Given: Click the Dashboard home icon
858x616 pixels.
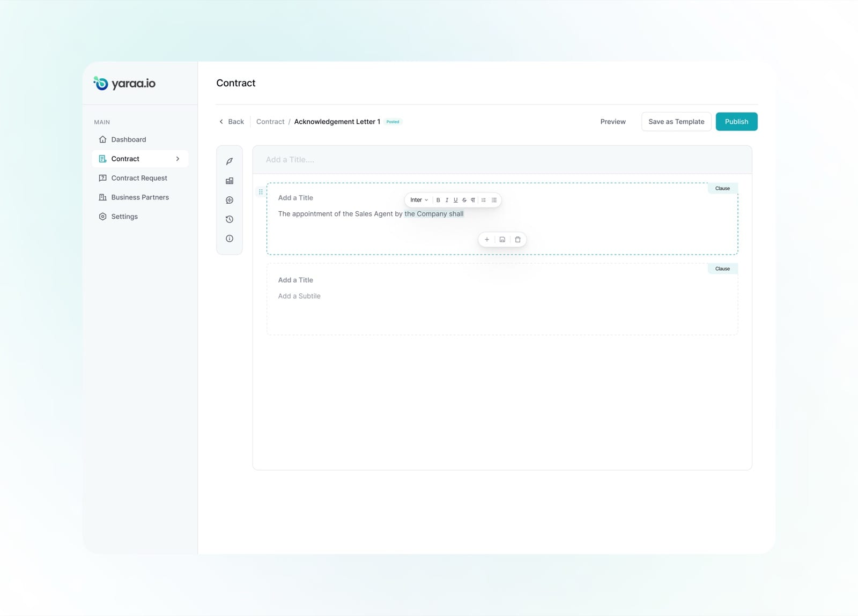Looking at the screenshot, I should (102, 139).
